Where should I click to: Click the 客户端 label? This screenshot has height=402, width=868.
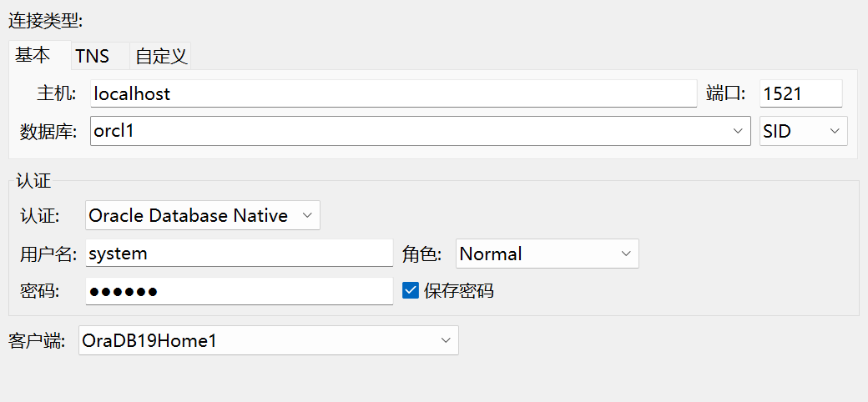coord(37,340)
